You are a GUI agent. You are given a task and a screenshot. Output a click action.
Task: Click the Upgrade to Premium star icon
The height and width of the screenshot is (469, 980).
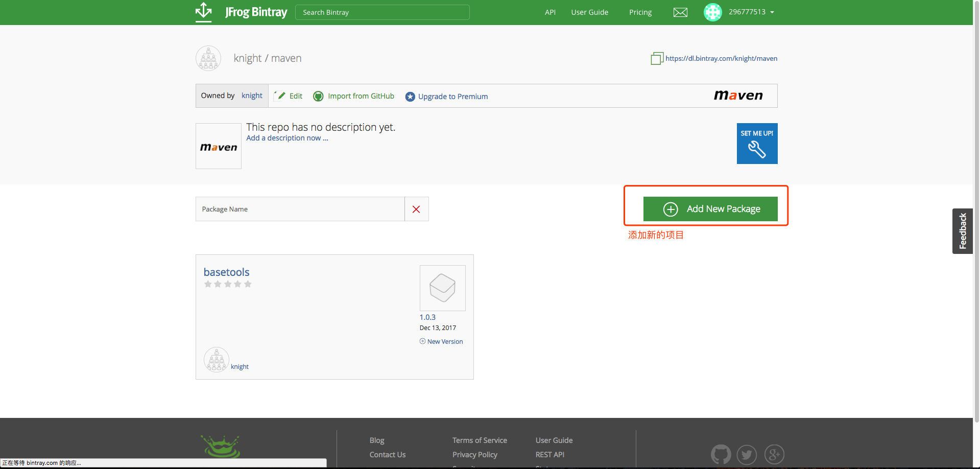tap(410, 97)
